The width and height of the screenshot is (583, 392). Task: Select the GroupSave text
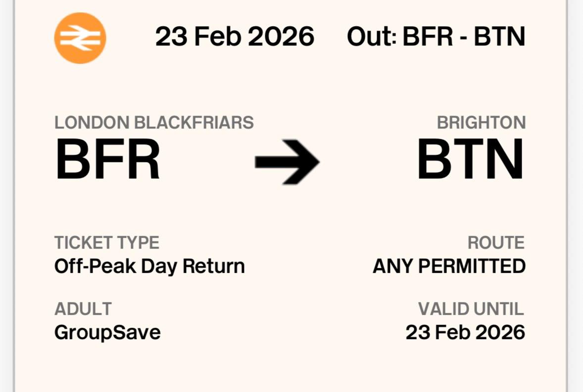click(x=107, y=333)
